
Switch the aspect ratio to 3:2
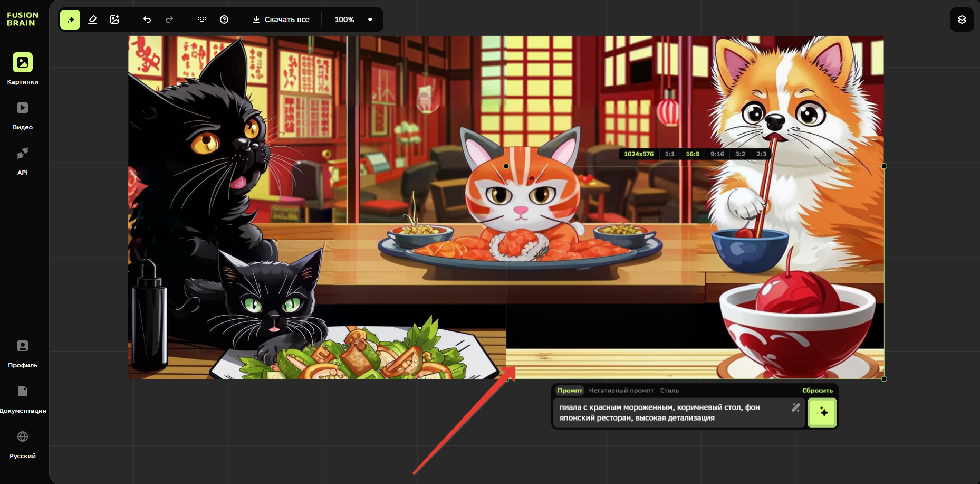tap(740, 154)
